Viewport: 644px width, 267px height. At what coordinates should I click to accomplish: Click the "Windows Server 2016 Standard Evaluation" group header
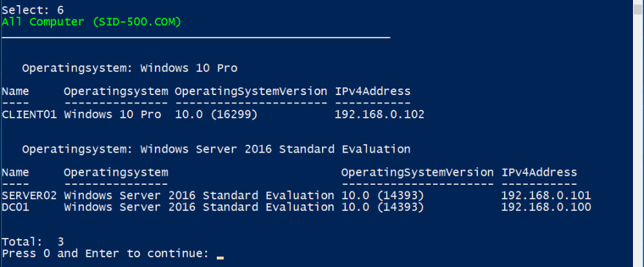pos(216,149)
